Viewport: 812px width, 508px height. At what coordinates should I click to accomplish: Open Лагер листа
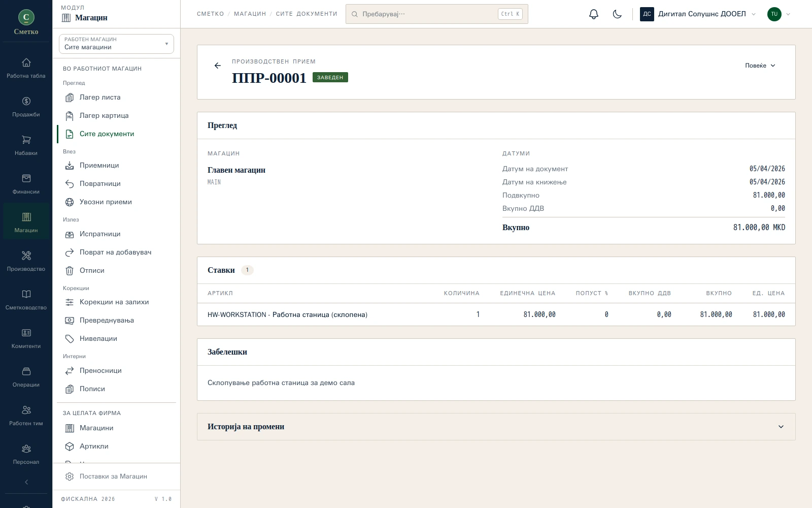pos(116,98)
